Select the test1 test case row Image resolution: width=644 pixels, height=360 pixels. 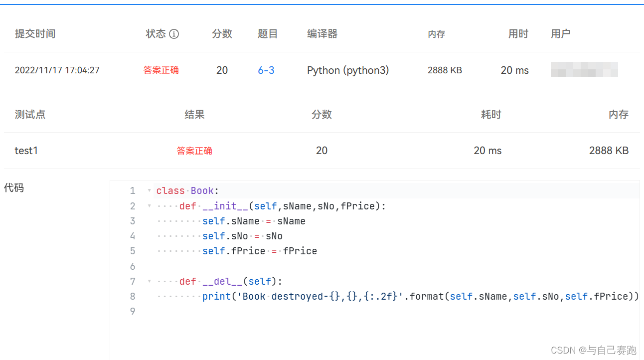26,150
